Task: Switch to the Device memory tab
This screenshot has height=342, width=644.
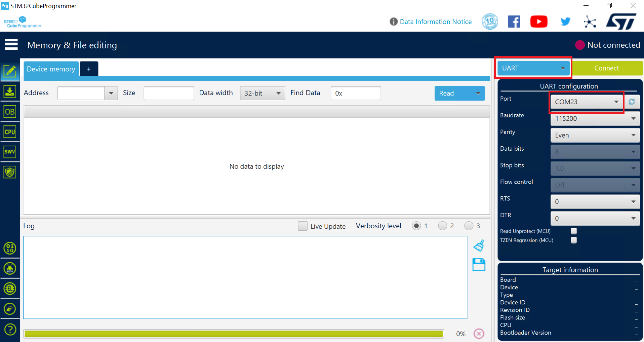Action: tap(51, 69)
